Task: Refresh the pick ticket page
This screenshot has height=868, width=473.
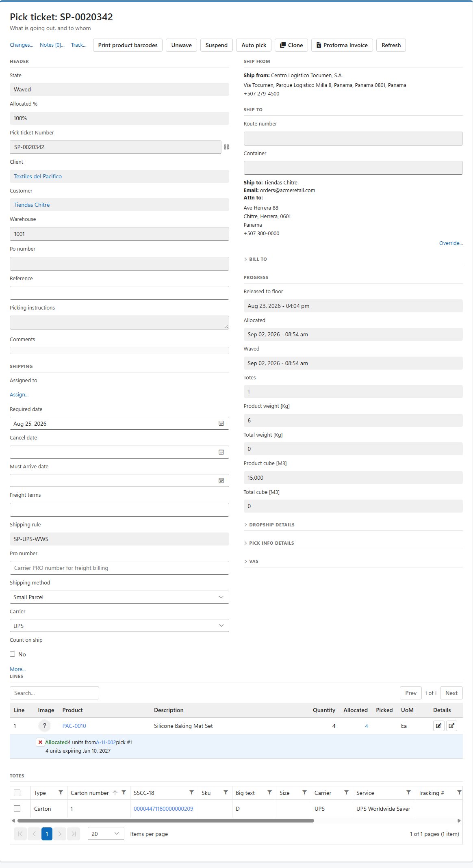Action: click(x=391, y=45)
